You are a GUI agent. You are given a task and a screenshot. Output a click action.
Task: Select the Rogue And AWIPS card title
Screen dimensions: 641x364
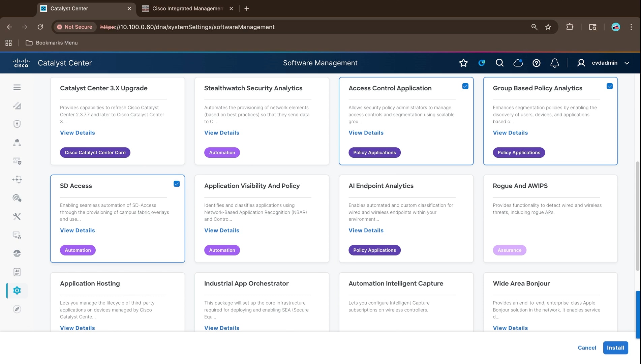[520, 186]
